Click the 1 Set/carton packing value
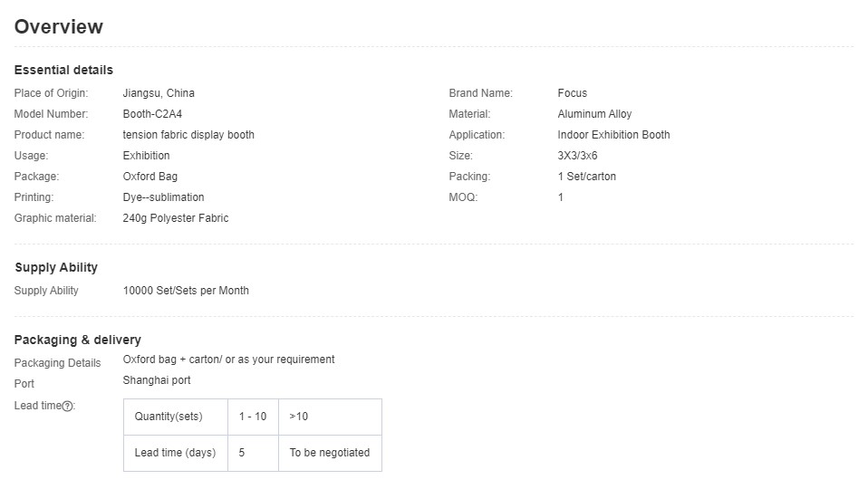The height and width of the screenshot is (489, 868). pyautogui.click(x=587, y=177)
